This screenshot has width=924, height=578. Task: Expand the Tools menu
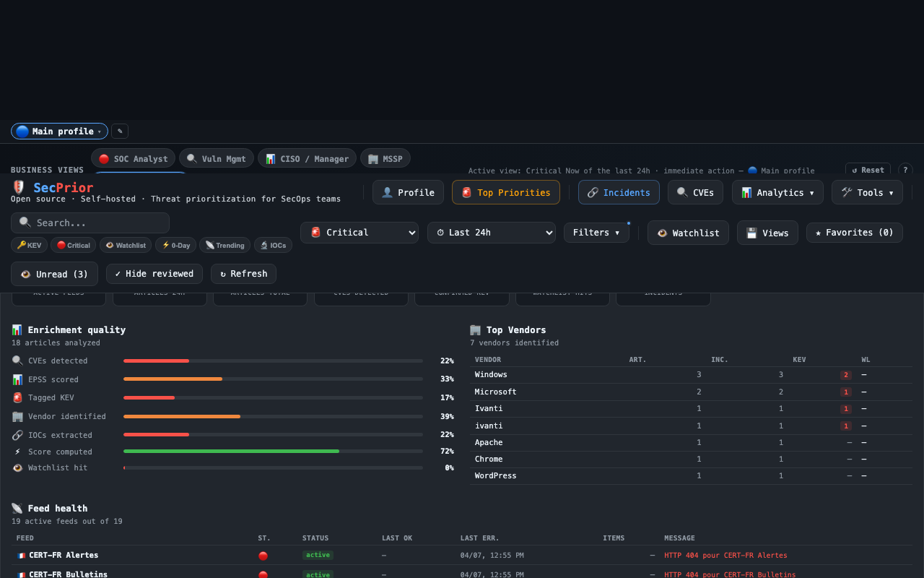pos(867,192)
